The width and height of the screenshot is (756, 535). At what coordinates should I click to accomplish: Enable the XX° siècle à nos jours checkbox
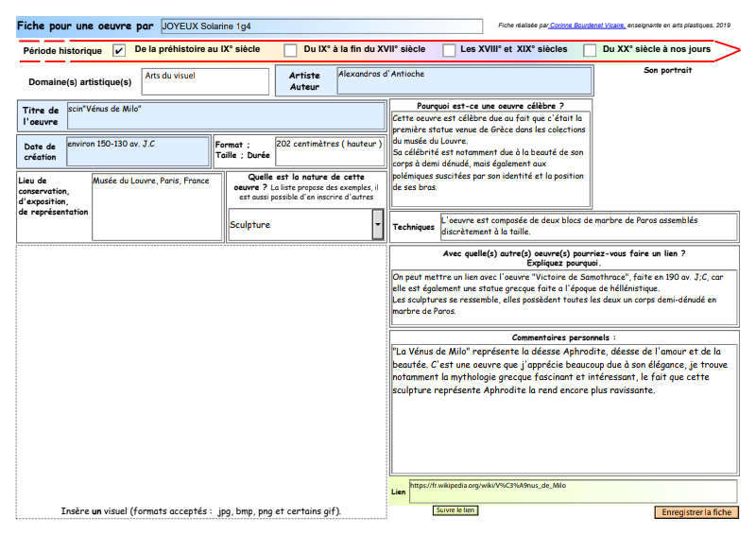coord(590,50)
